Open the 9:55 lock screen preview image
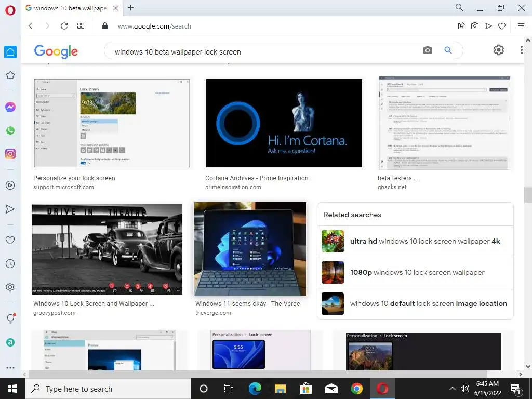Image resolution: width=532 pixels, height=399 pixels. pos(260,350)
